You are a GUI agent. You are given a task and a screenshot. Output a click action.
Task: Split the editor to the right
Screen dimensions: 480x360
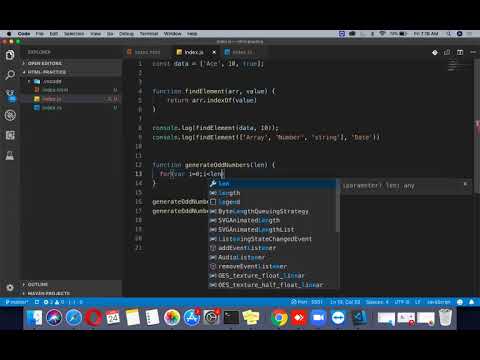pos(460,52)
